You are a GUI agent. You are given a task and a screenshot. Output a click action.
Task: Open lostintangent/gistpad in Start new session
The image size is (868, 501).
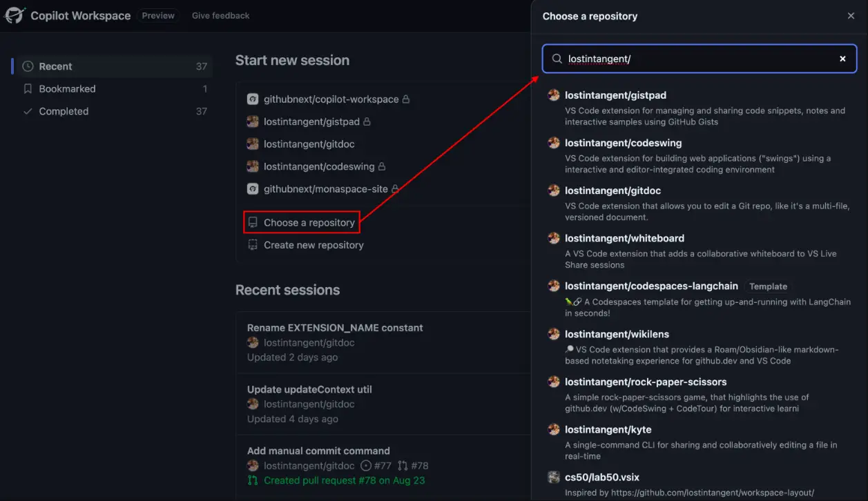point(311,121)
